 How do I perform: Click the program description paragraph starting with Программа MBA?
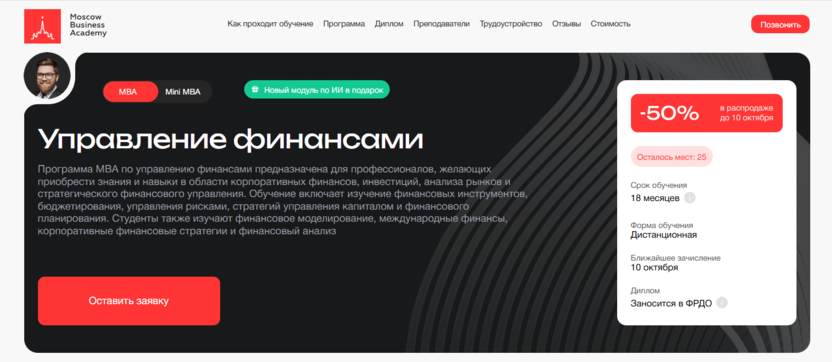coord(283,201)
